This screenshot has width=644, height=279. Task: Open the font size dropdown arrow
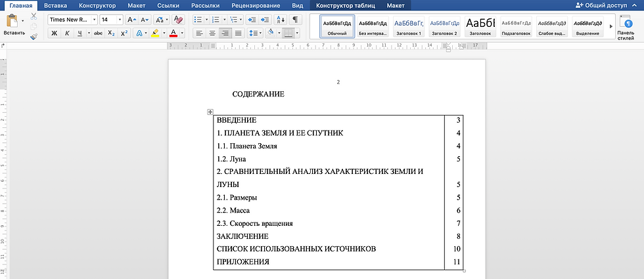pyautogui.click(x=120, y=20)
